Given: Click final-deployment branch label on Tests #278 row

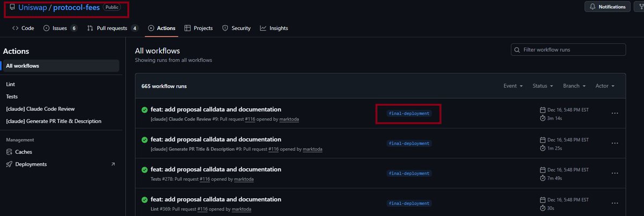Looking at the screenshot, I should coord(409,174).
